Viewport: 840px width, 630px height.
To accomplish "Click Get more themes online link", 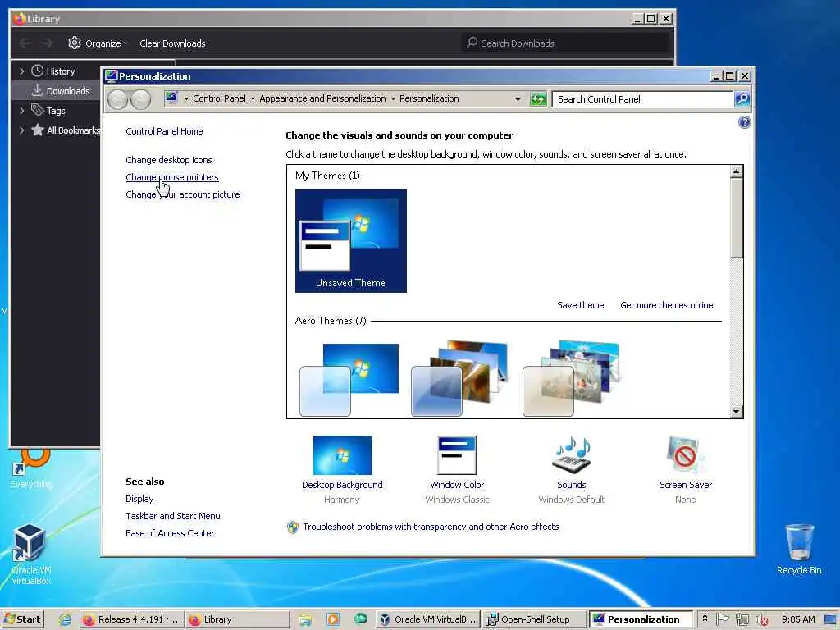I will click(666, 305).
